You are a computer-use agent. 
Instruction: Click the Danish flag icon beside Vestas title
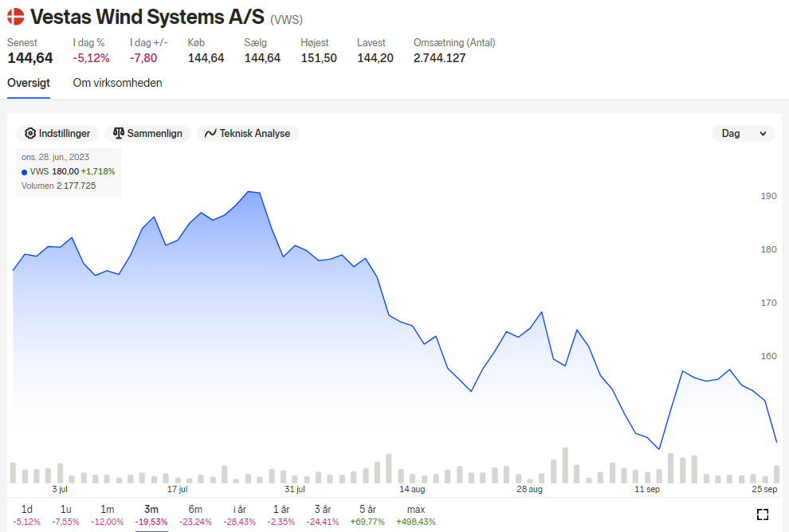[16, 17]
